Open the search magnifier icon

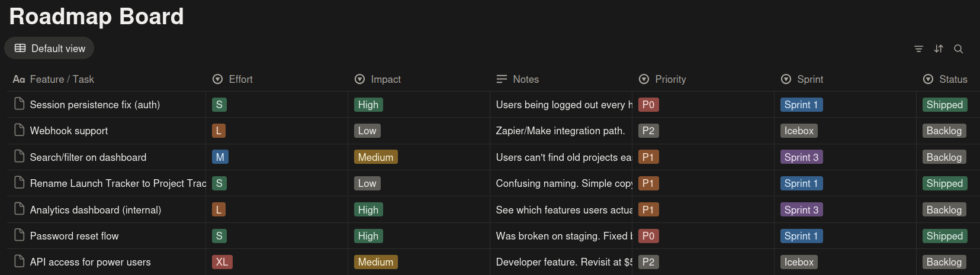coord(959,49)
